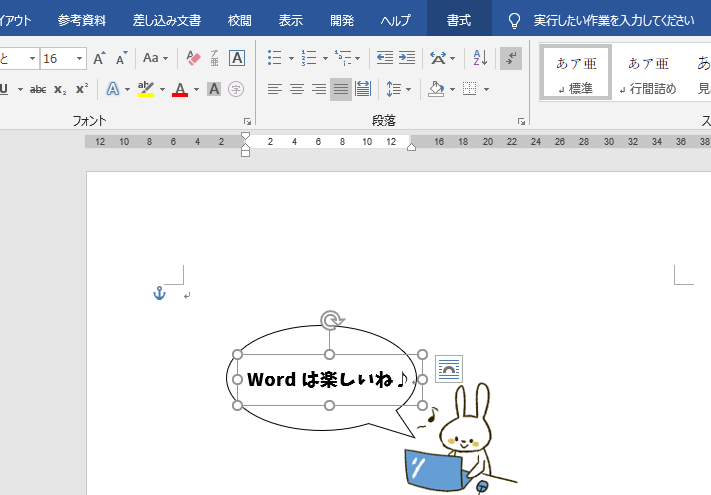This screenshot has height=495, width=711.
Task: Toggle show paragraph marks
Action: pyautogui.click(x=511, y=58)
